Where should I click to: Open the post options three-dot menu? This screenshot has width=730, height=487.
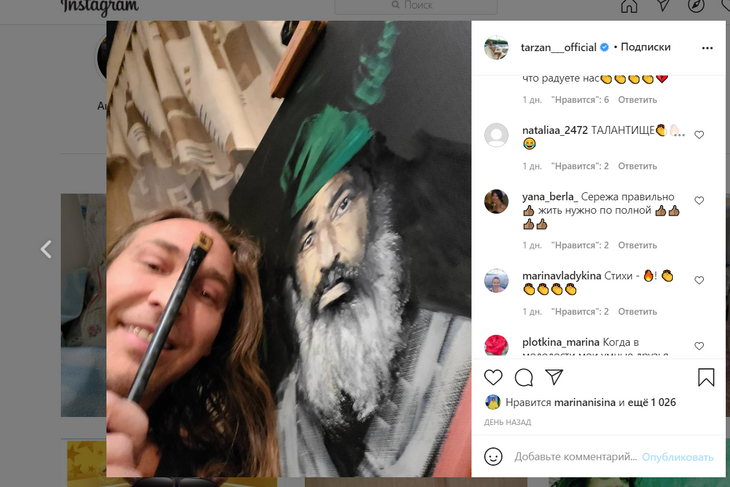click(707, 47)
